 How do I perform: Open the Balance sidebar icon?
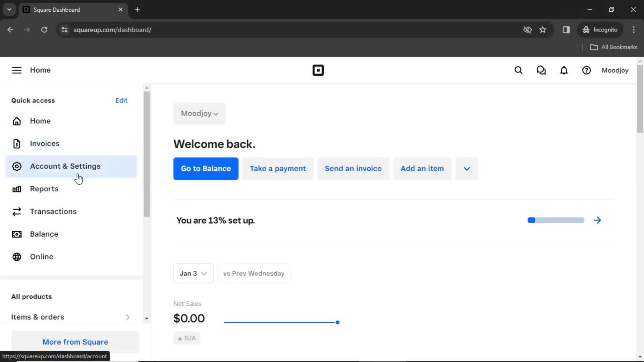tap(17, 234)
